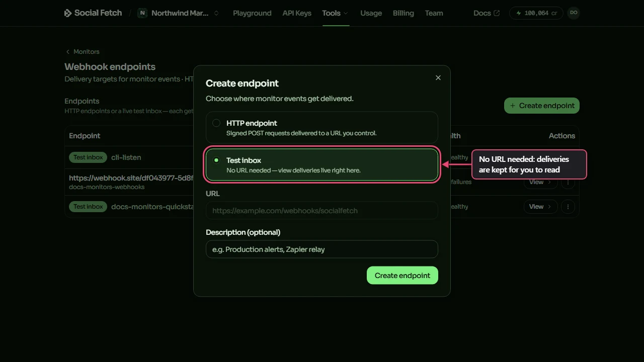Screen dimensions: 644x362
Task: Open the Billing page
Action: [x=404, y=13]
